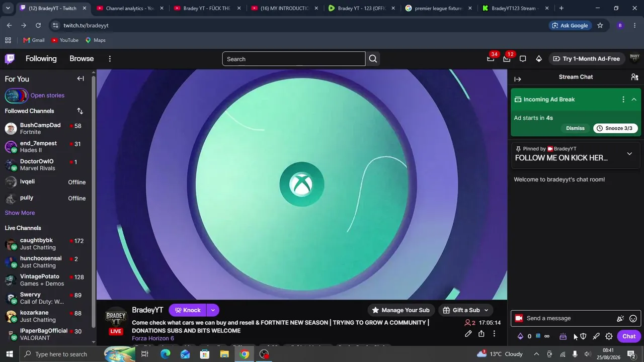The image size is (644, 362).
Task: Collapse the For You sidebar
Action: 80,78
